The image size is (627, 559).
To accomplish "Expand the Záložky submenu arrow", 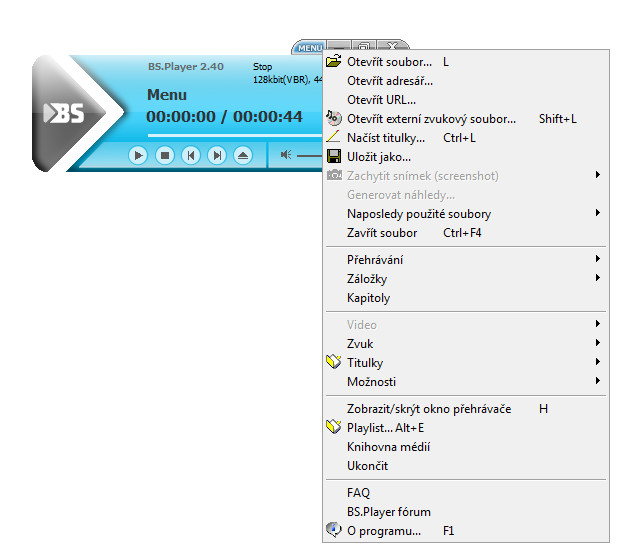I will [x=597, y=278].
